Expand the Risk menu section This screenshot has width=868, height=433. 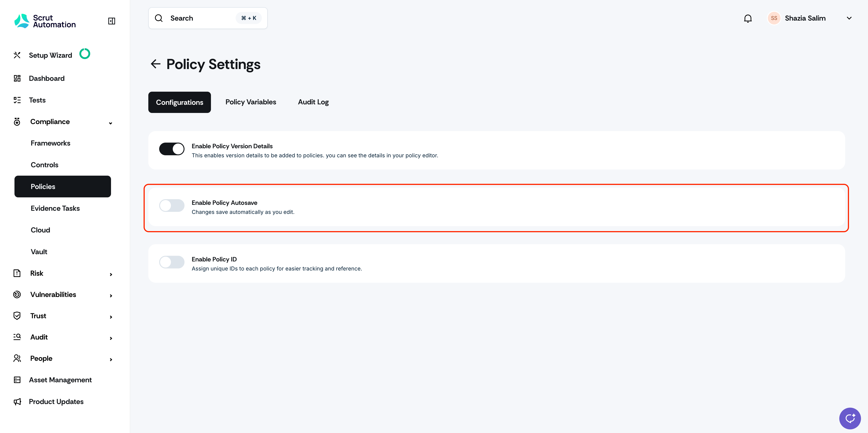coord(111,274)
